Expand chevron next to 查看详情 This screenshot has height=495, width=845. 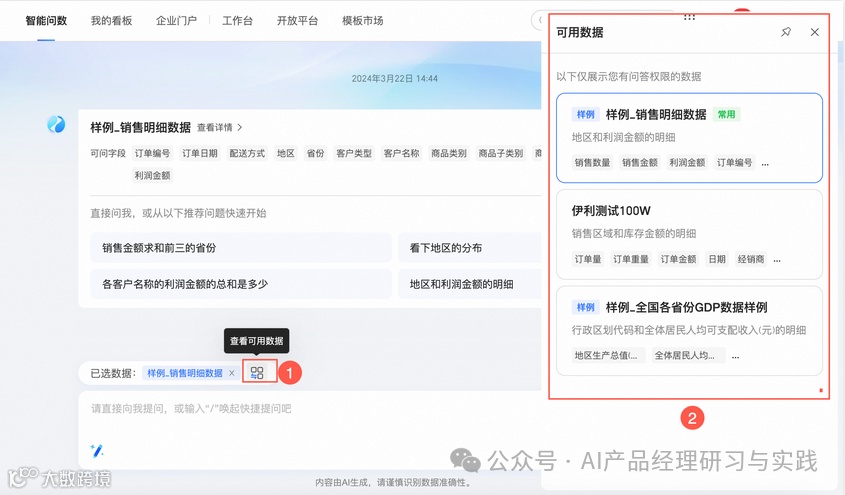[x=240, y=128]
